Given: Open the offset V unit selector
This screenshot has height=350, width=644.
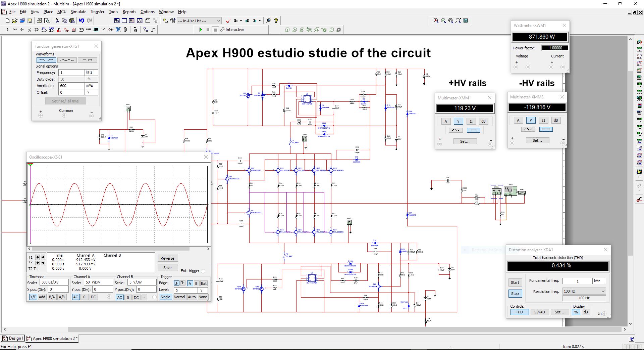Looking at the screenshot, I should [92, 92].
